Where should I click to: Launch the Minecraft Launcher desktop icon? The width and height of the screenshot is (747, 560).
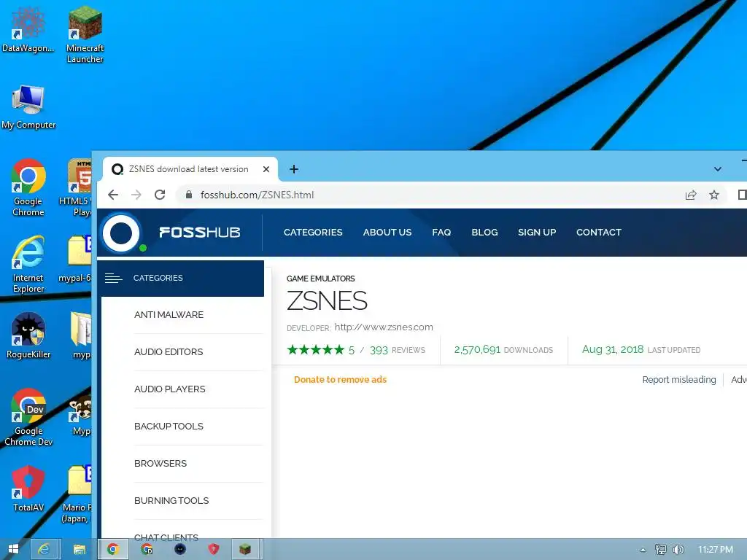point(85,35)
